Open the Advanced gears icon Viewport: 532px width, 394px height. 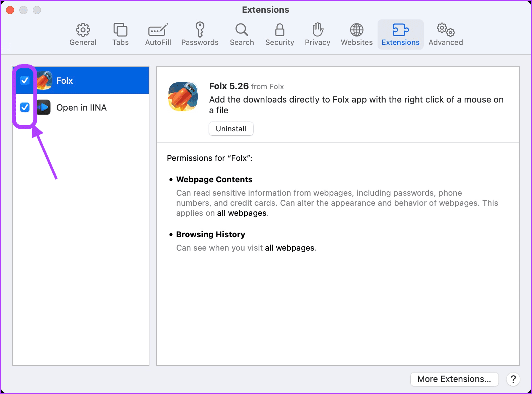446,30
